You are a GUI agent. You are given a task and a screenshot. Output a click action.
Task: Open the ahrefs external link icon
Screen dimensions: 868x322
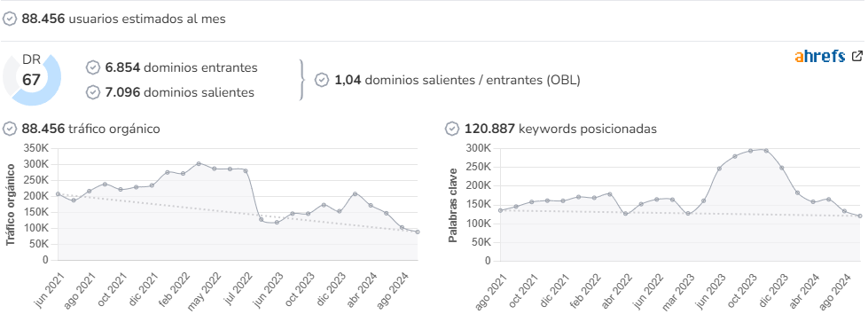coord(857,55)
